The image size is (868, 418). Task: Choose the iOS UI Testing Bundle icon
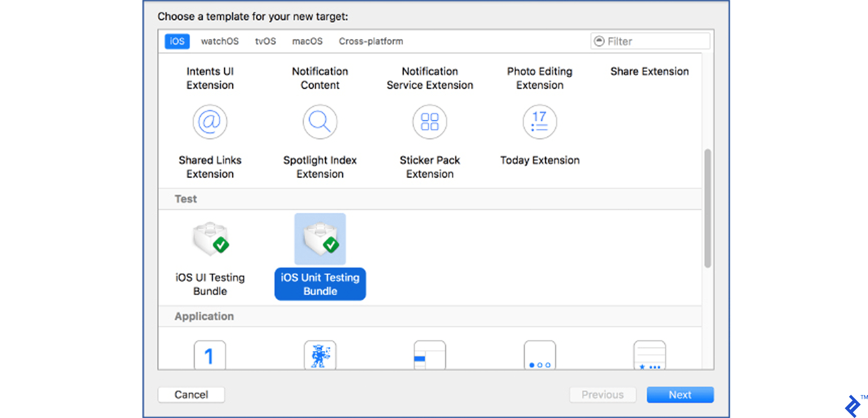[x=210, y=239]
